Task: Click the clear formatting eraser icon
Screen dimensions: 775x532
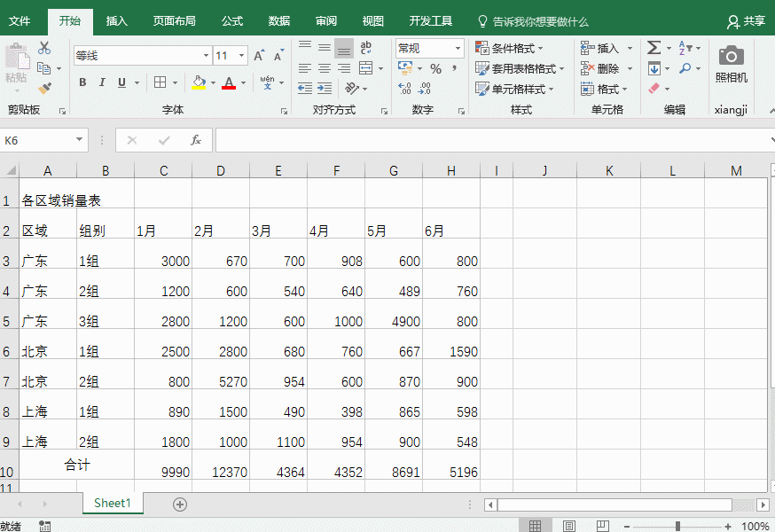Action: pyautogui.click(x=654, y=88)
